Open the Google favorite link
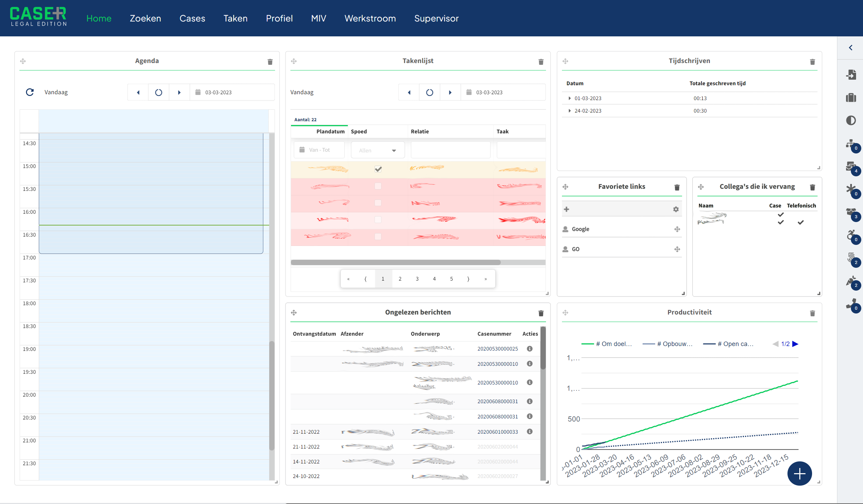 580,229
